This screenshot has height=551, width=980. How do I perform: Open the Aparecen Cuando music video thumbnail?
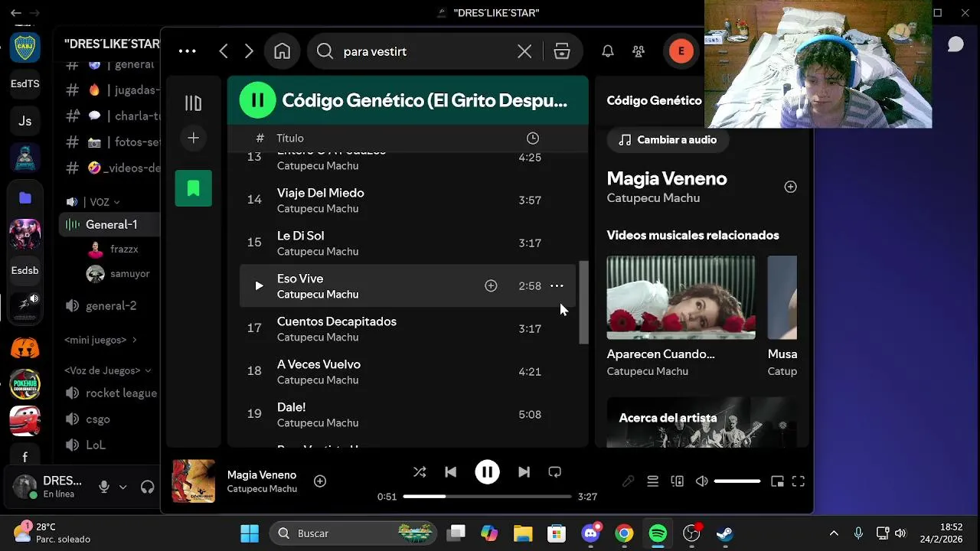point(681,298)
